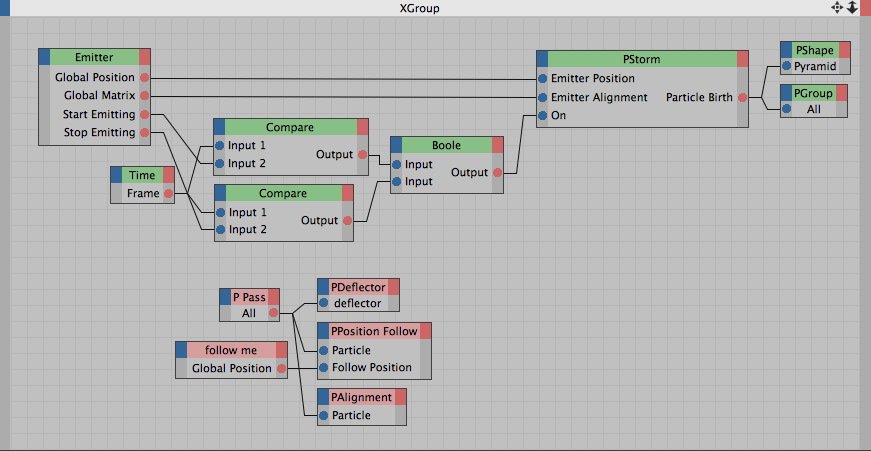Click the On input port of PStorm
This screenshot has width=871, height=451.
pyautogui.click(x=542, y=115)
